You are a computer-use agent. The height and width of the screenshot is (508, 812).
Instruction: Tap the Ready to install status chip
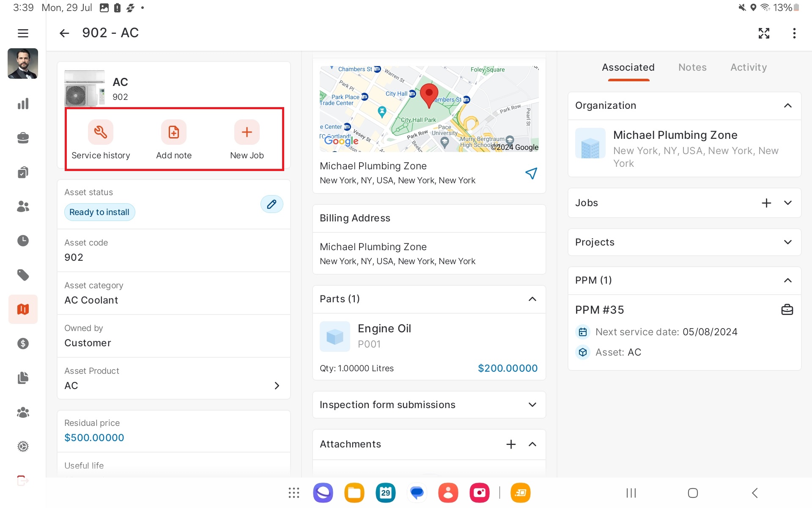pos(99,212)
